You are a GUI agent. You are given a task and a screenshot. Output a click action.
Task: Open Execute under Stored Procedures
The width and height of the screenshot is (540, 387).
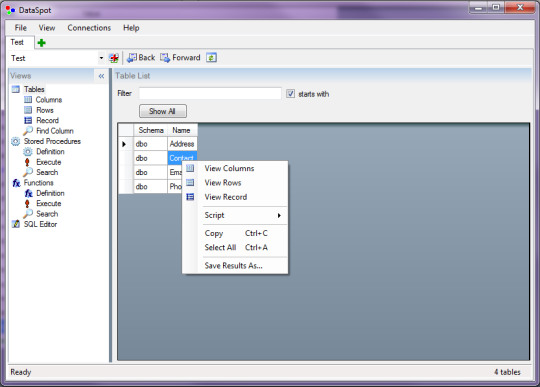coord(49,162)
